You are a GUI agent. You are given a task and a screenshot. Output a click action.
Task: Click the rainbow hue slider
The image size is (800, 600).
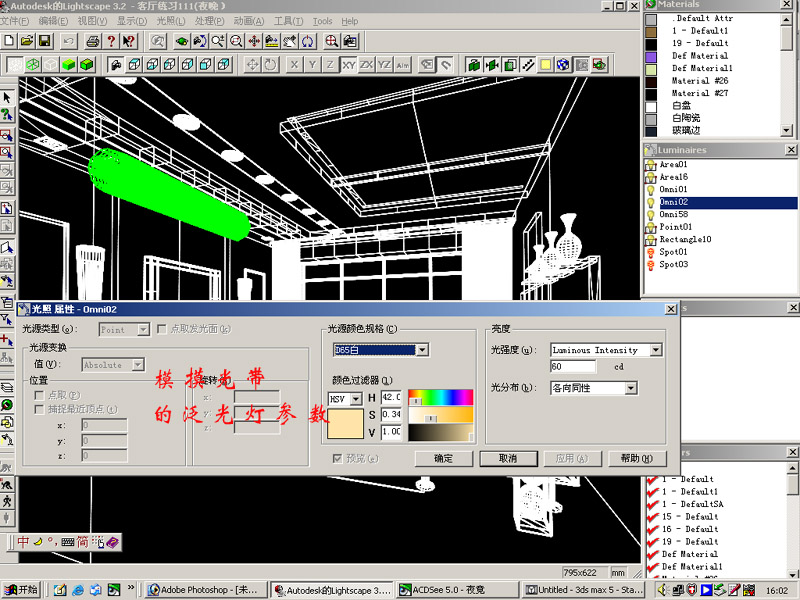click(441, 397)
